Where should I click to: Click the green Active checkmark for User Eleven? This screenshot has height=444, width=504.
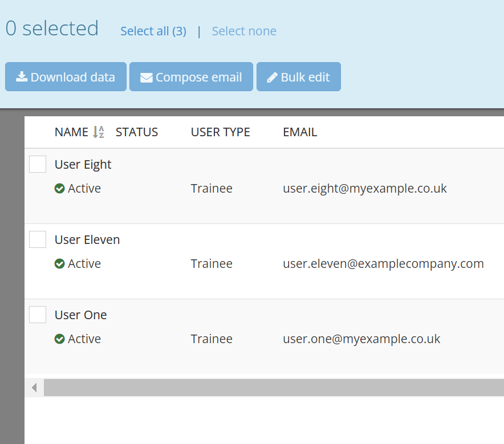point(59,264)
